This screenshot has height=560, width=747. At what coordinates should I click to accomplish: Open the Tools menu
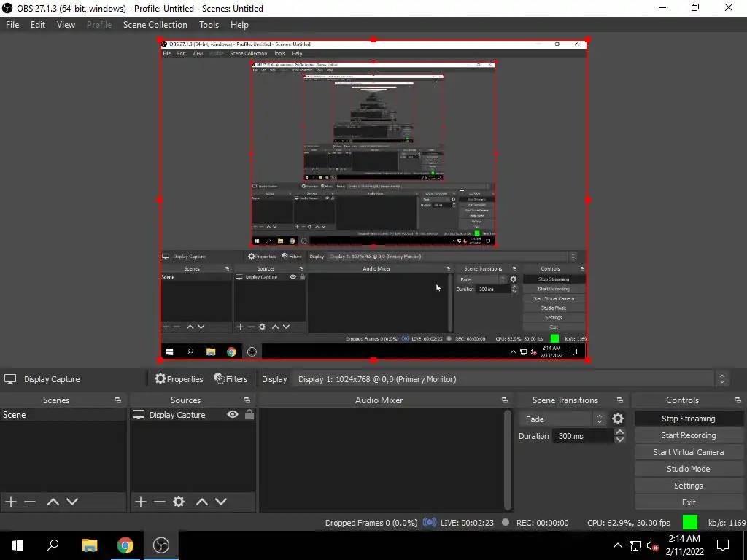click(x=209, y=24)
